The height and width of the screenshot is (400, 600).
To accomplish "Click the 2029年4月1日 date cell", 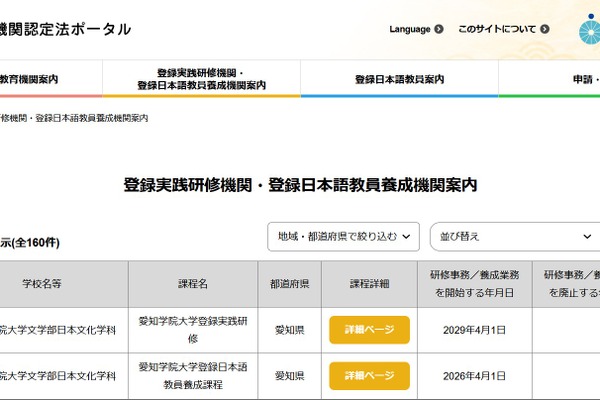I will [x=474, y=330].
